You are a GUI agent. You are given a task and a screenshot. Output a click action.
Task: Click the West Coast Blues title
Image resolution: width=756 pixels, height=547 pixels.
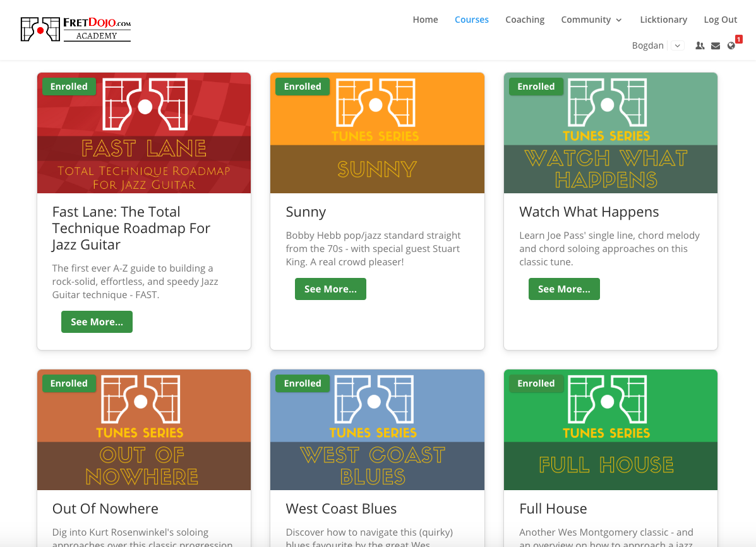point(341,509)
